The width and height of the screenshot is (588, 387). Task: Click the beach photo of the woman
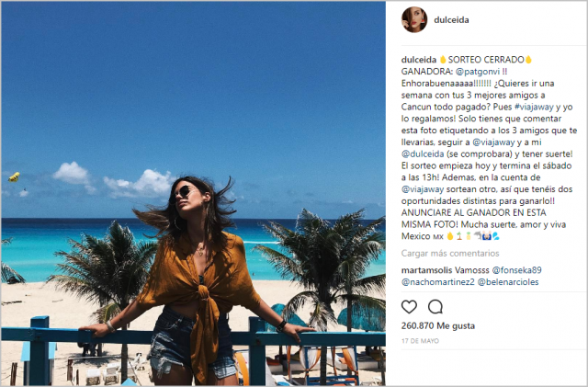click(x=193, y=193)
